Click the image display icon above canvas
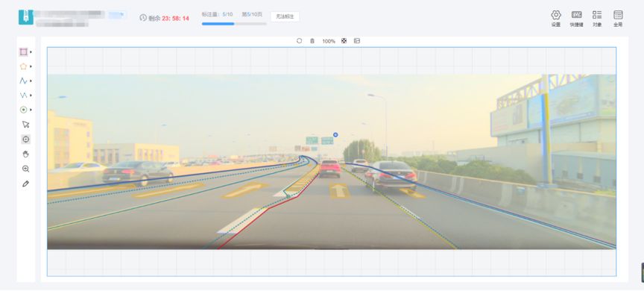Image resolution: width=644 pixels, height=291 pixels. 357,41
